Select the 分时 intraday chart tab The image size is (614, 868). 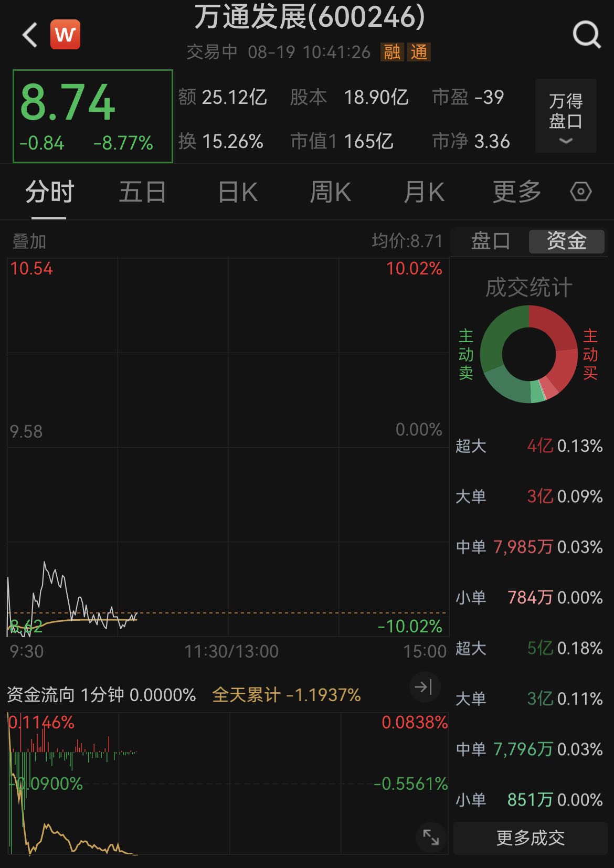click(x=49, y=192)
